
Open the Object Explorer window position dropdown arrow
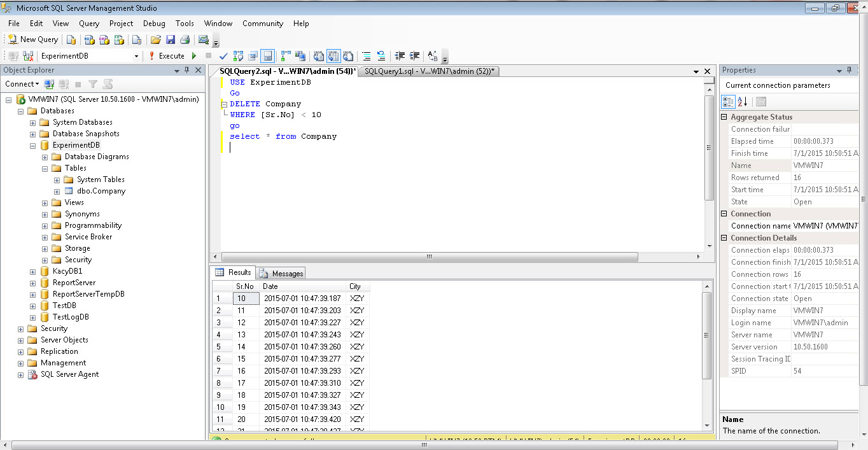pos(177,70)
